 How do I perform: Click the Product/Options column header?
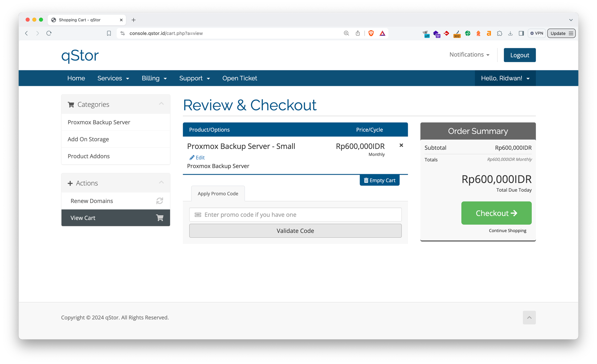click(209, 130)
